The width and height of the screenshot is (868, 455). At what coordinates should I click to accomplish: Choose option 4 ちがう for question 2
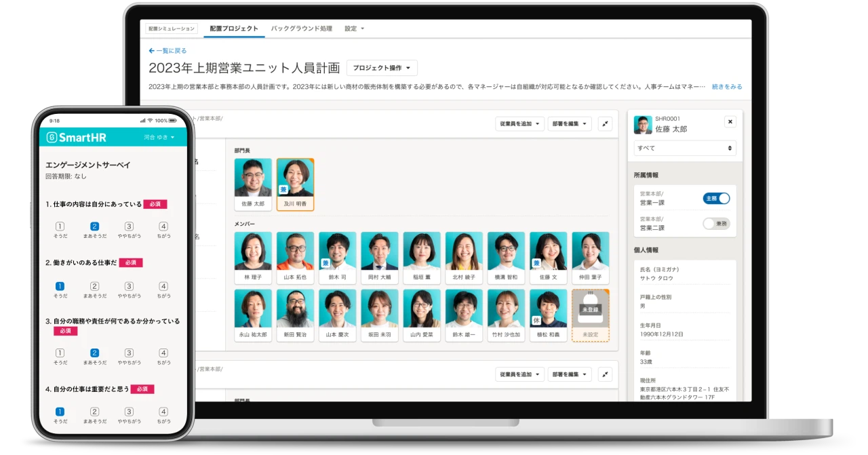[x=163, y=286]
